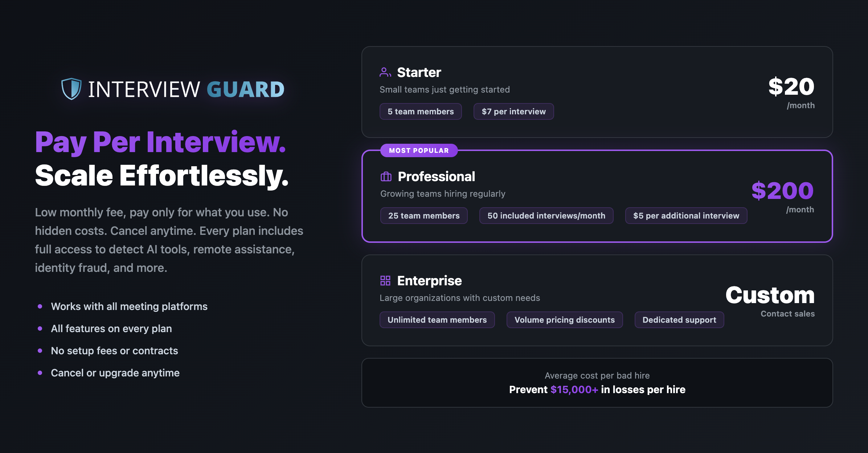Screen dimensions: 868x453
Task: Click the bullet next to No setup fees or contracts
Action: point(41,350)
